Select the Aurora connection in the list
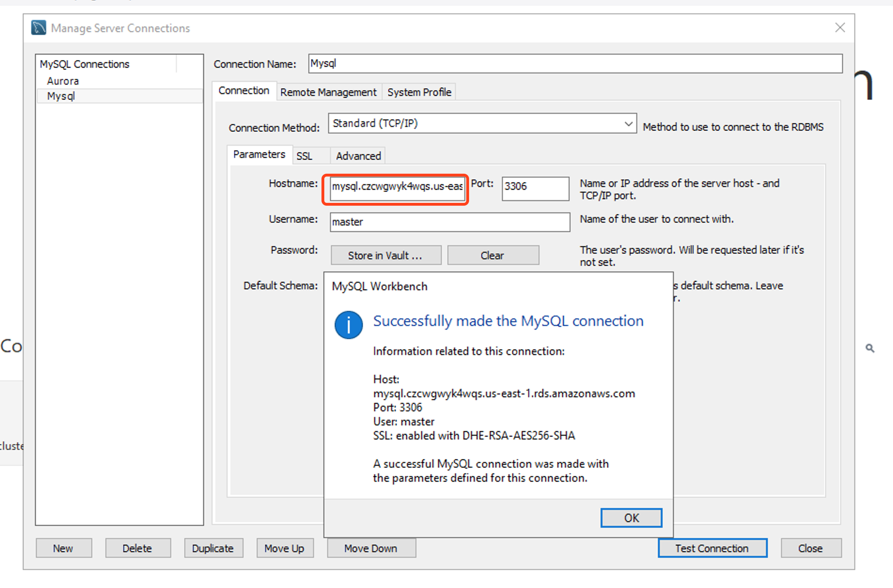The width and height of the screenshot is (893, 588). [63, 81]
